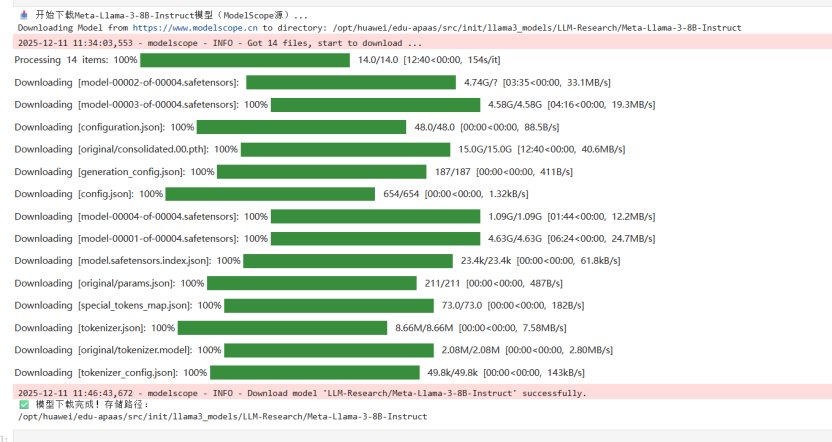Click 'Downloading [generation_config.json]: 100%' label
Viewport: 832px width, 442px height.
(x=115, y=172)
